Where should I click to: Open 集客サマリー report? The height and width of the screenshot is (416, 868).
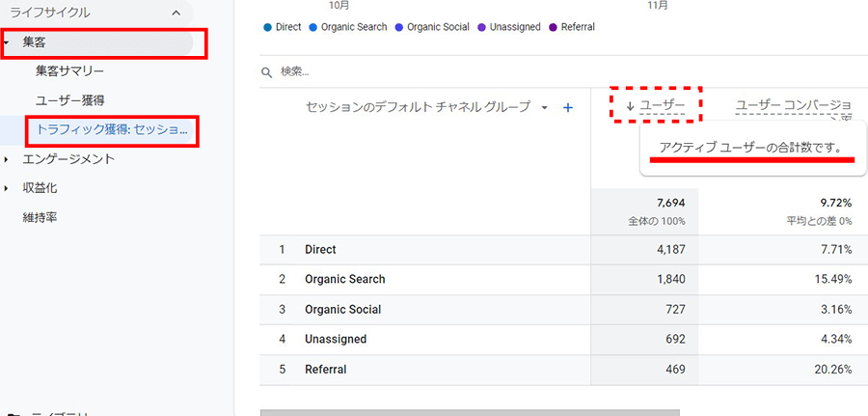(x=69, y=70)
